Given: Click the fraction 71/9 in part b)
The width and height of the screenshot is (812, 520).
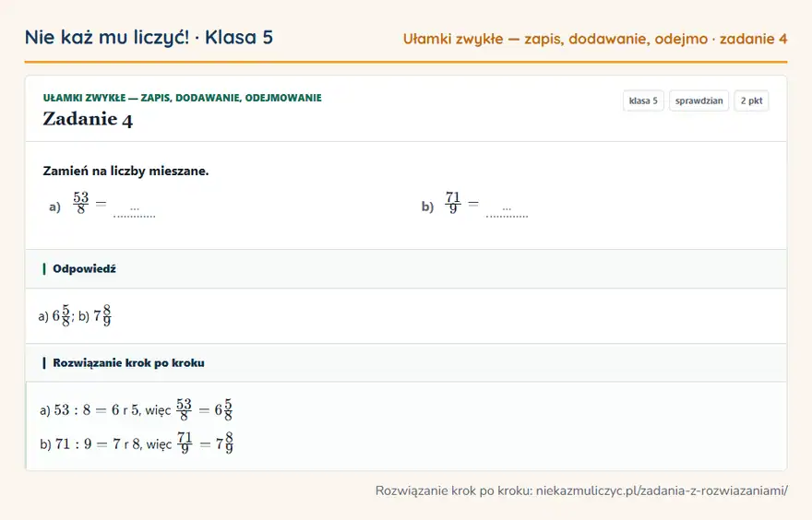Looking at the screenshot, I should [x=453, y=203].
